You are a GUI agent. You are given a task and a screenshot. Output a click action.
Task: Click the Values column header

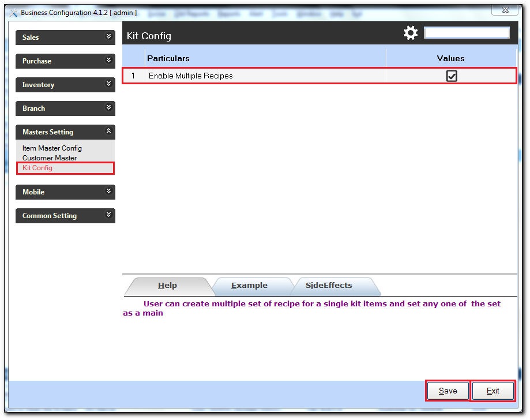point(451,58)
